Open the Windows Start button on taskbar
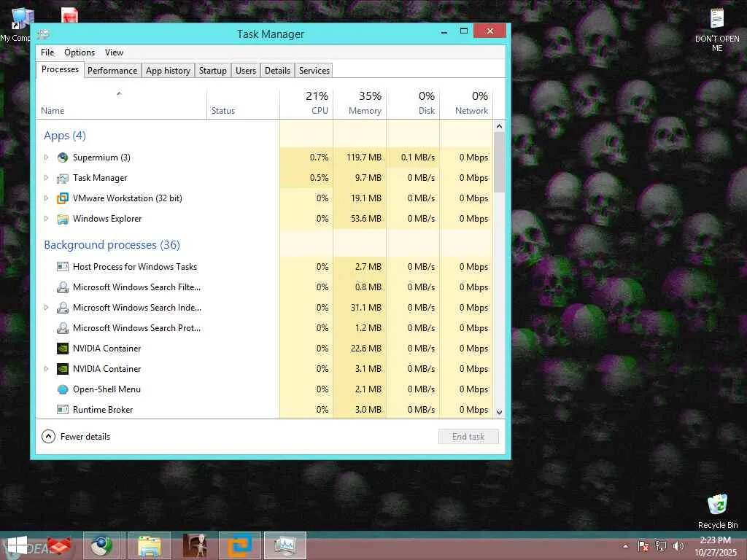Image resolution: width=747 pixels, height=560 pixels. coord(17,545)
